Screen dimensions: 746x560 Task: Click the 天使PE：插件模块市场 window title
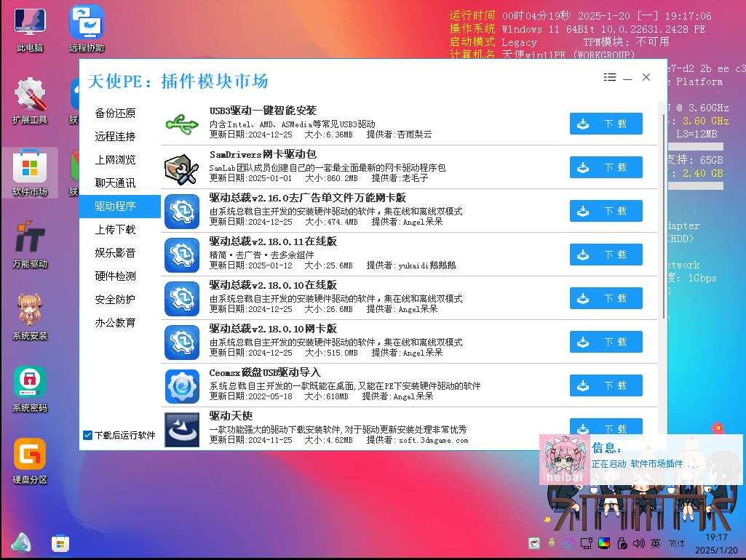pos(178,81)
